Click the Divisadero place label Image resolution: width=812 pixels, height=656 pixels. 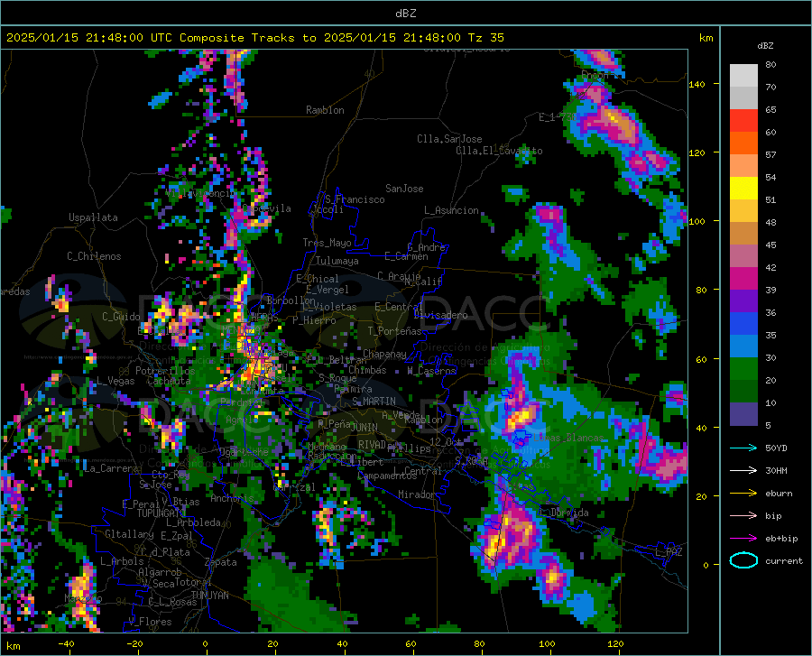click(x=440, y=315)
